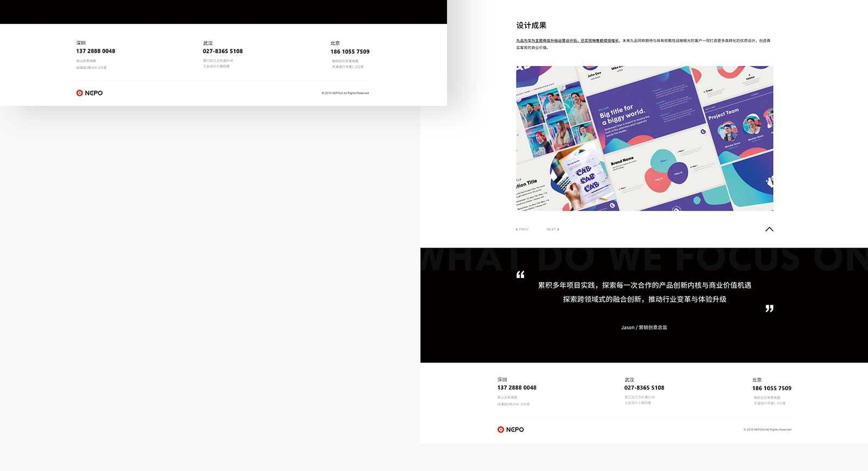Viewport: 868px width, 471px height.
Task: Open the colorful presentation design image
Action: [x=644, y=138]
